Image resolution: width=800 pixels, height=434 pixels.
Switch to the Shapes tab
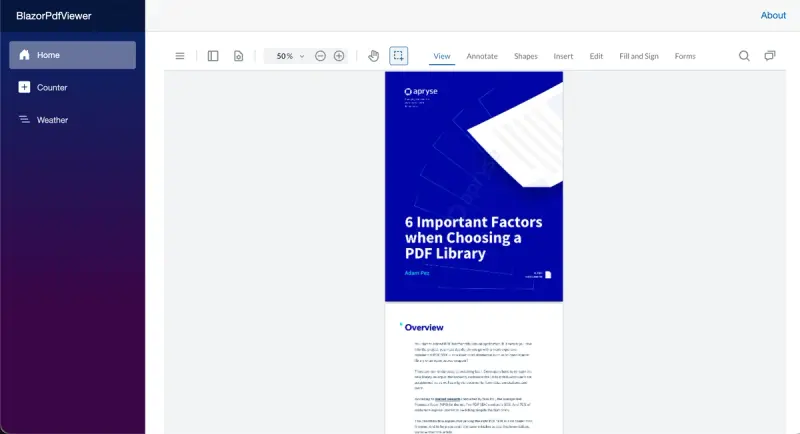click(526, 56)
